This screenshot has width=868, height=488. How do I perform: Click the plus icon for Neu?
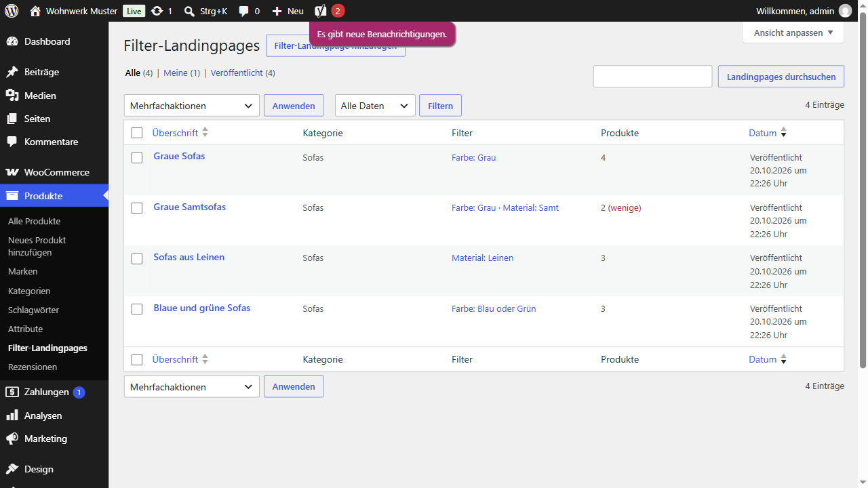[277, 11]
